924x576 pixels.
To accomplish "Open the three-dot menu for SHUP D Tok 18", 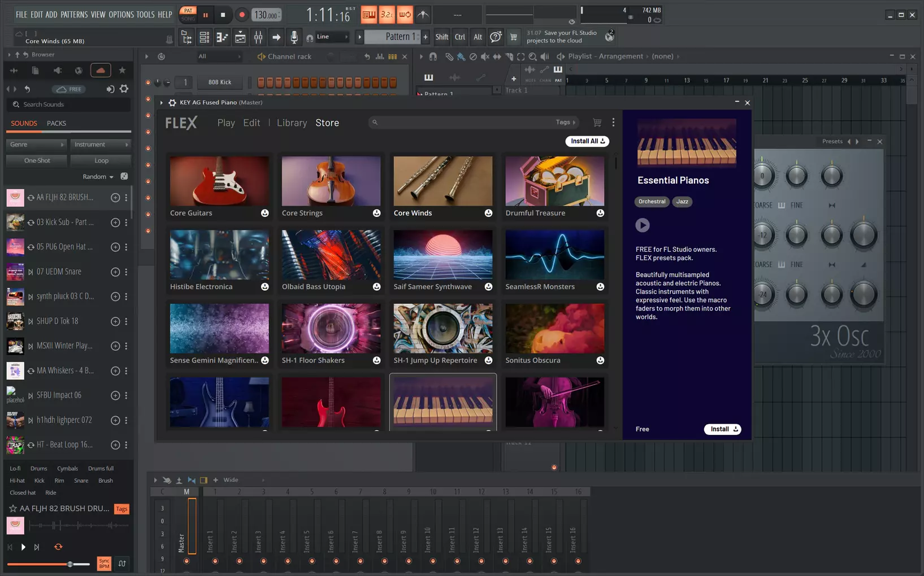I will [126, 321].
